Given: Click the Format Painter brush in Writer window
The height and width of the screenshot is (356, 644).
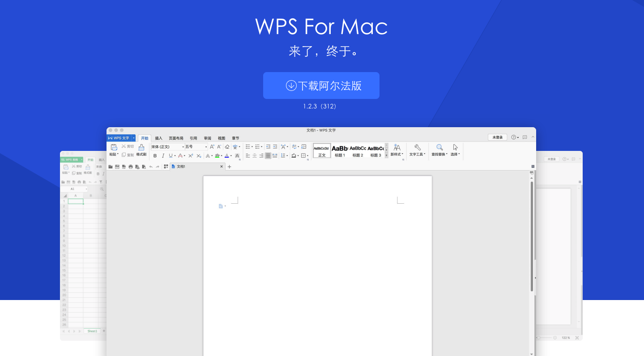Looking at the screenshot, I should pyautogui.click(x=141, y=147).
